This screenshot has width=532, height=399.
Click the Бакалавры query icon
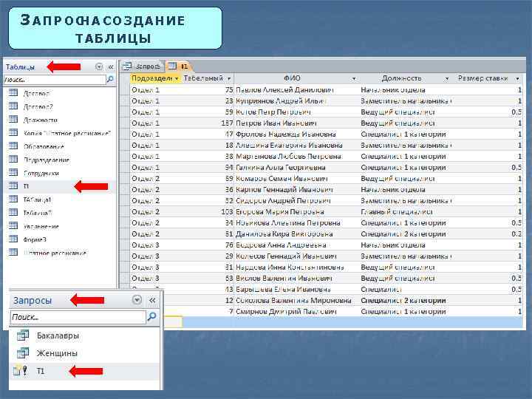point(23,335)
